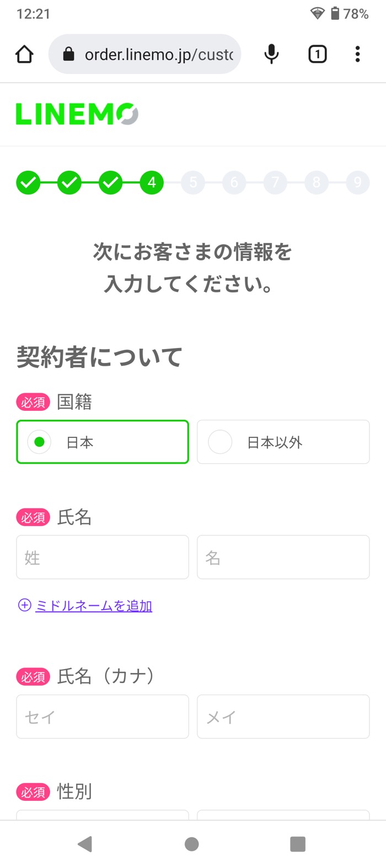Tap the address bar showing order.linemo.jp
This screenshot has width=386, height=868.
click(154, 53)
